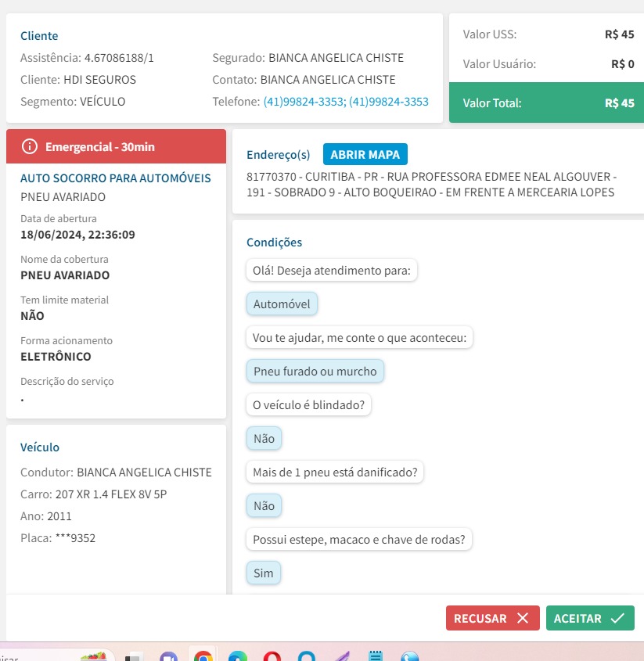Click the assistance number 4.67086188/1
The height and width of the screenshot is (661, 644).
(x=120, y=58)
